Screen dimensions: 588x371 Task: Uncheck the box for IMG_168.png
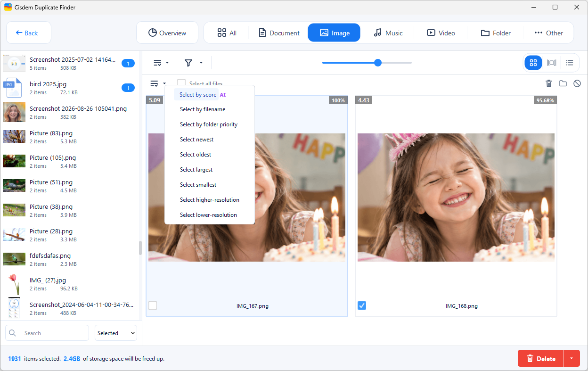pyautogui.click(x=362, y=305)
